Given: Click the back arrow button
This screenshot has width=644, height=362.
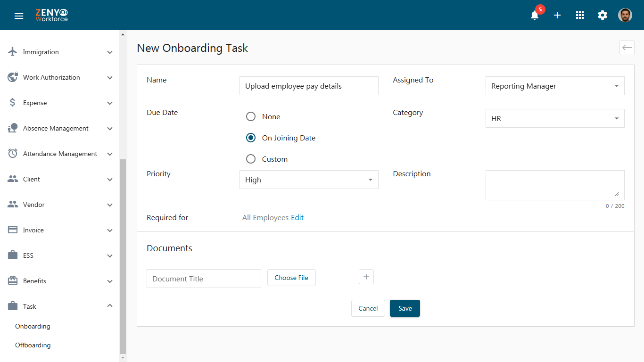Looking at the screenshot, I should [x=627, y=48].
